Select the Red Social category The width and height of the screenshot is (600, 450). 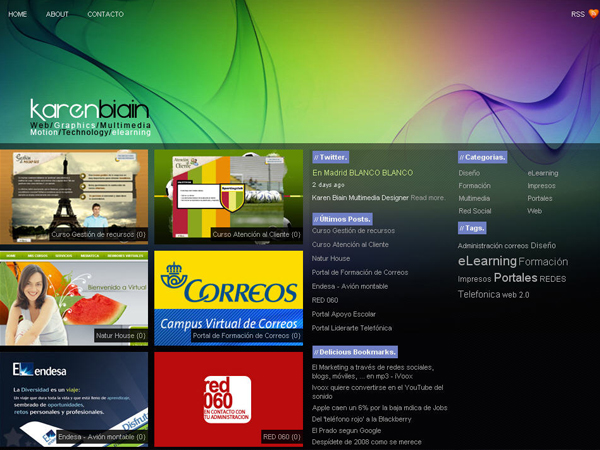click(x=475, y=211)
